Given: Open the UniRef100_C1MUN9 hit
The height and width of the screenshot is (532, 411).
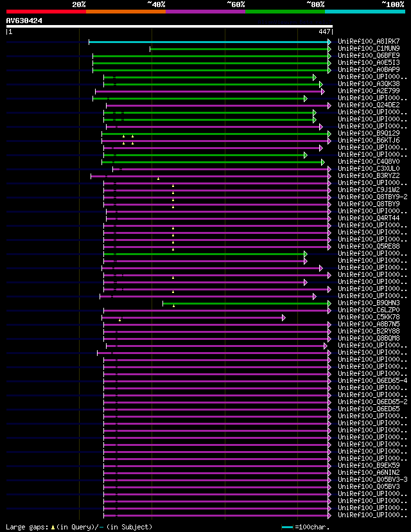Looking at the screenshot, I should [x=369, y=49].
